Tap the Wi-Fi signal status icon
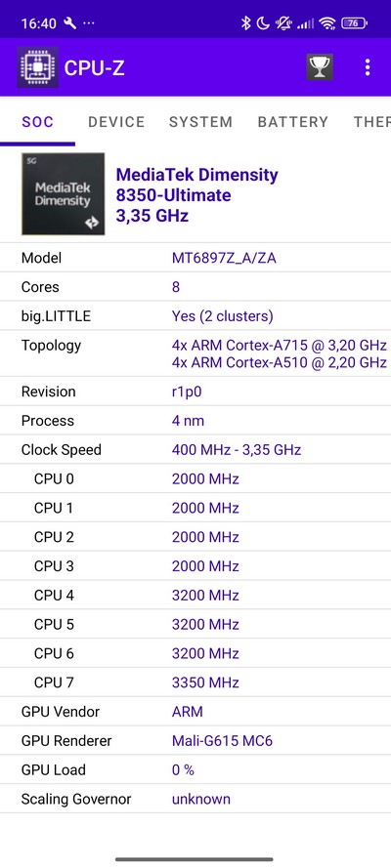 [x=327, y=23]
